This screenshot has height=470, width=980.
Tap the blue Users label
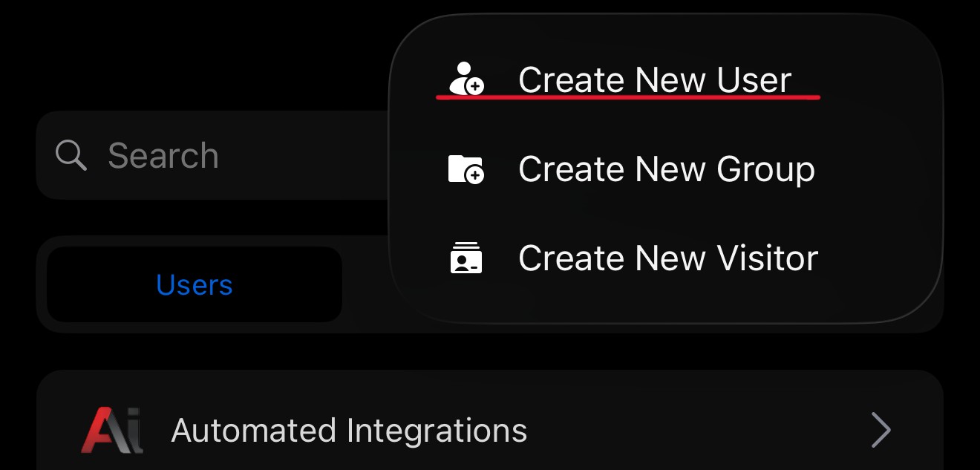(195, 285)
